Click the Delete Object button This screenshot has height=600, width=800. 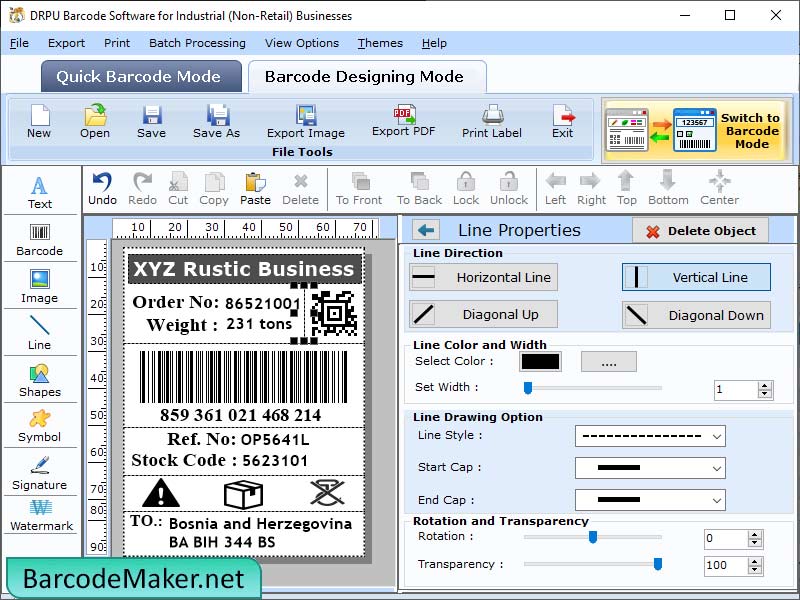tap(700, 230)
